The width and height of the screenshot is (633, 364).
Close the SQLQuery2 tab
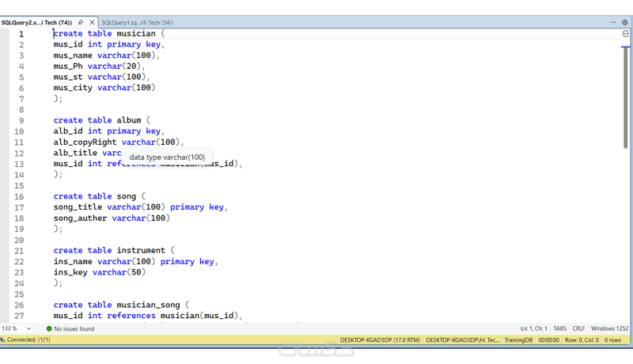(92, 23)
